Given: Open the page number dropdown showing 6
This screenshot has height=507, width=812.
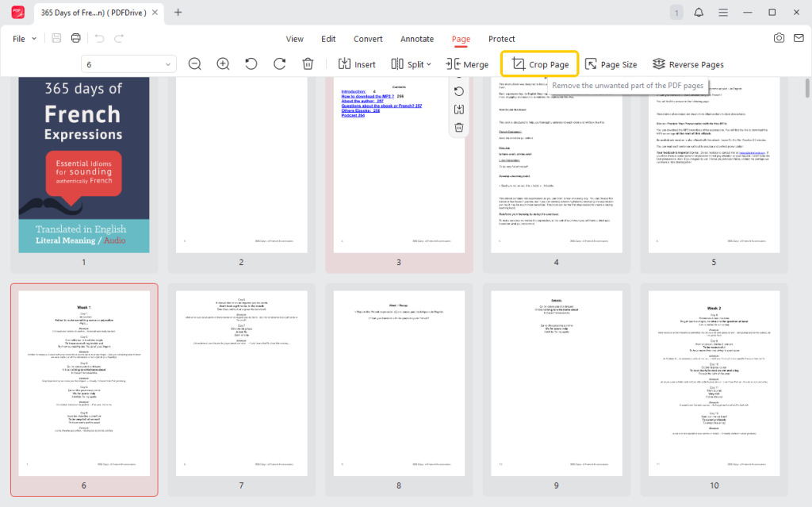Looking at the screenshot, I should click(x=128, y=64).
